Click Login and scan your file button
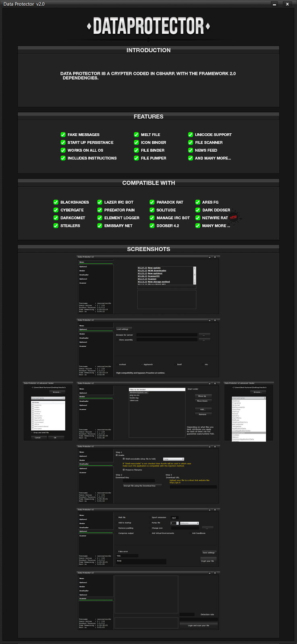The height and width of the screenshot is (644, 297). click(199, 625)
